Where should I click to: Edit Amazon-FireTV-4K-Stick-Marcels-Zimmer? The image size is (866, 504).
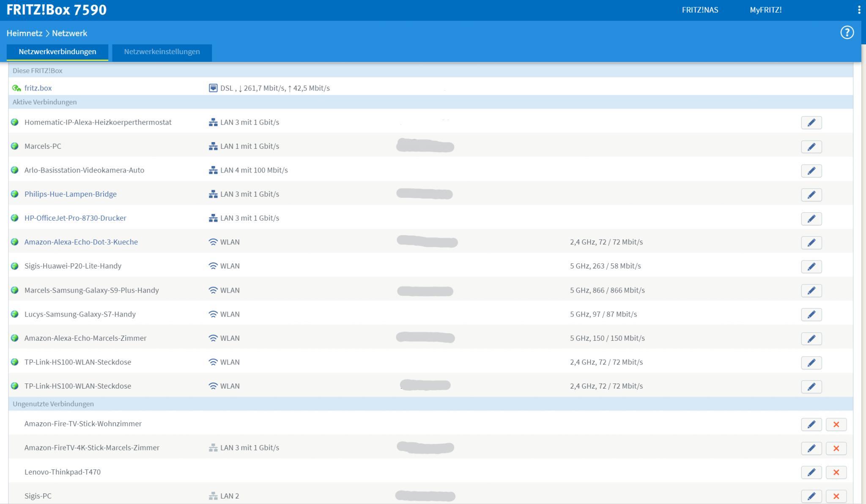[811, 448]
